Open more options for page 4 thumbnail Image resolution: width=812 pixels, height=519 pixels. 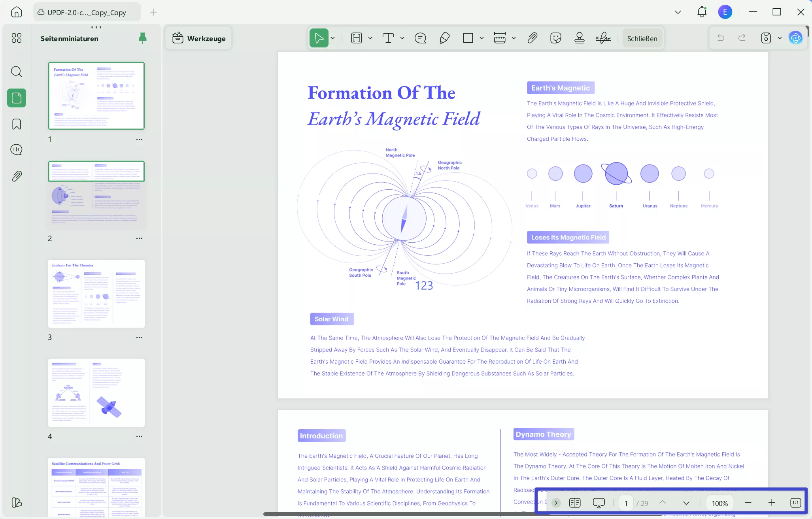click(x=139, y=436)
